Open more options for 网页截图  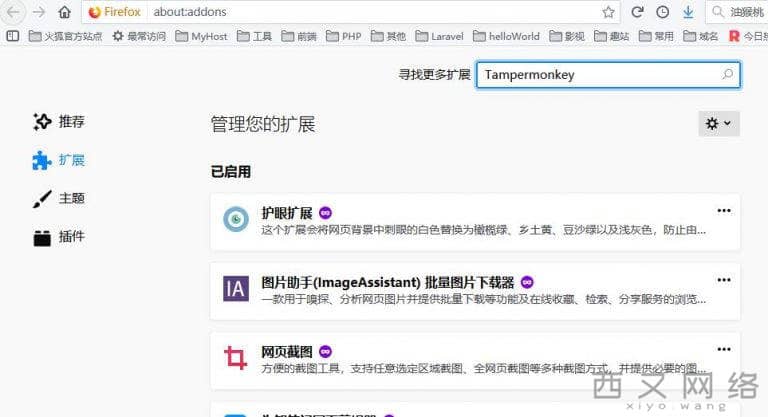pyautogui.click(x=724, y=350)
